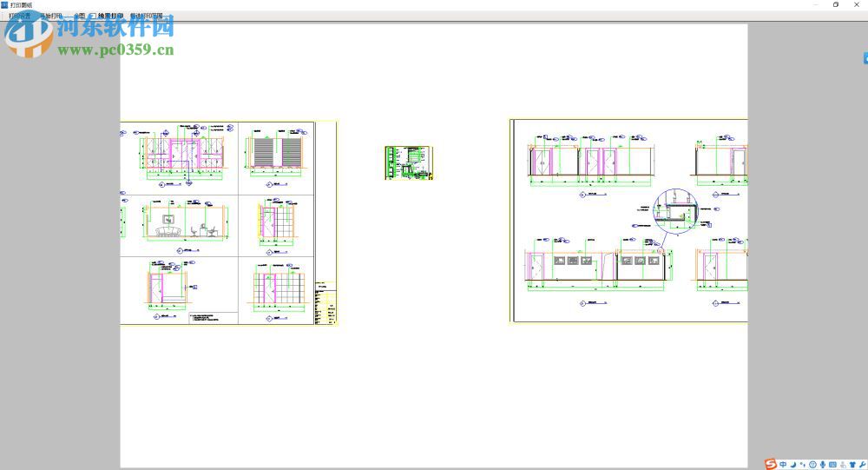Open the wrench toolbox icon

pos(863,465)
